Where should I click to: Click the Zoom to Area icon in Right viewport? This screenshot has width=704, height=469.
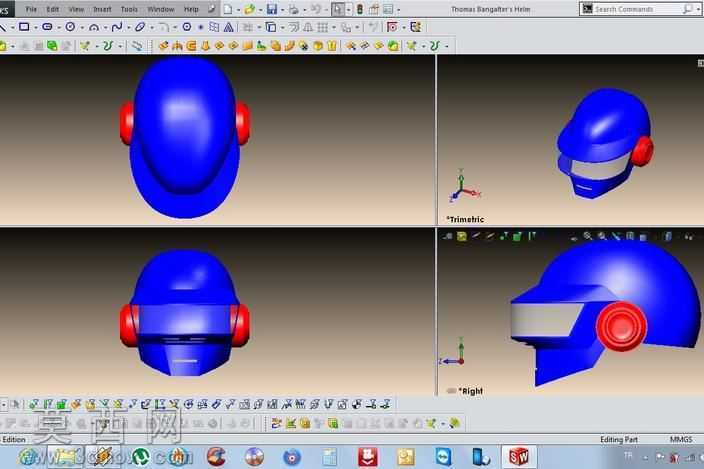pos(602,236)
